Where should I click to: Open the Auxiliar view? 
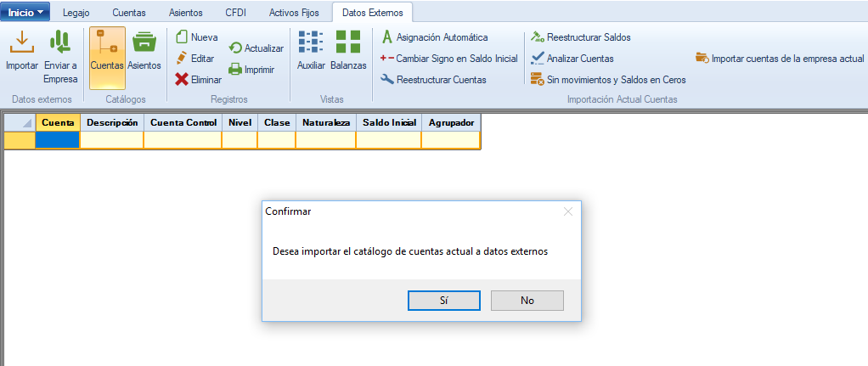[x=311, y=42]
